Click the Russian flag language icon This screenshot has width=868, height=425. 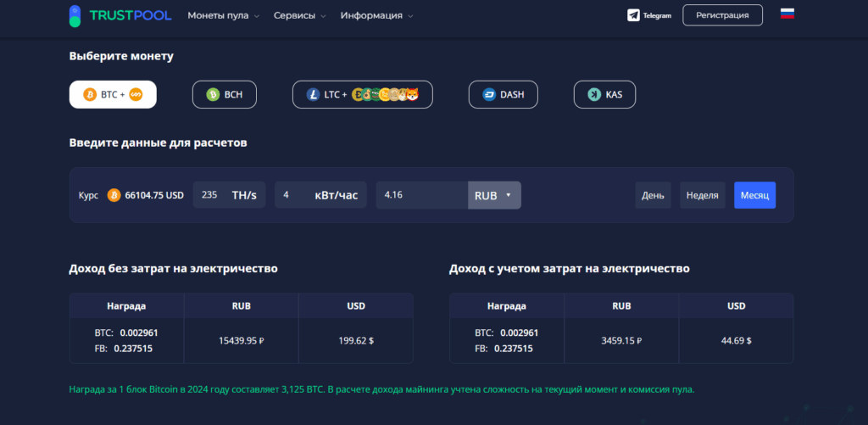pyautogui.click(x=787, y=14)
